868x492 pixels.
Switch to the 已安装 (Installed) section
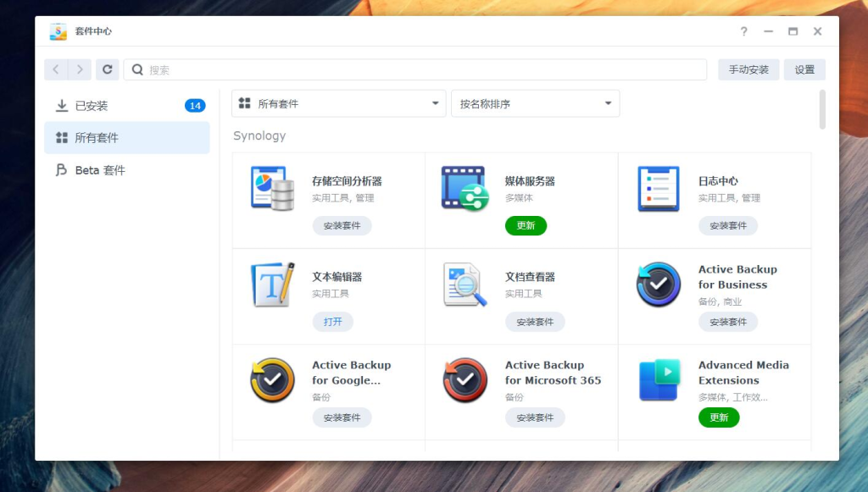91,105
